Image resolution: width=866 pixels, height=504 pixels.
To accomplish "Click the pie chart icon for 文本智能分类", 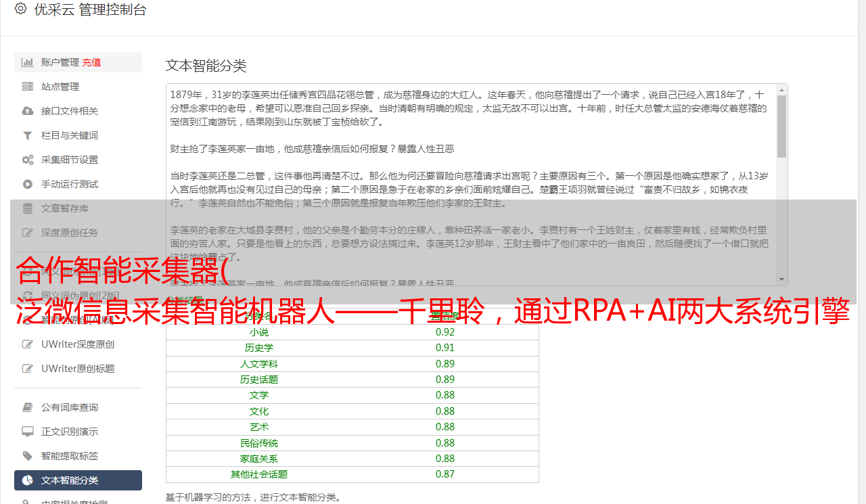I will tap(28, 480).
